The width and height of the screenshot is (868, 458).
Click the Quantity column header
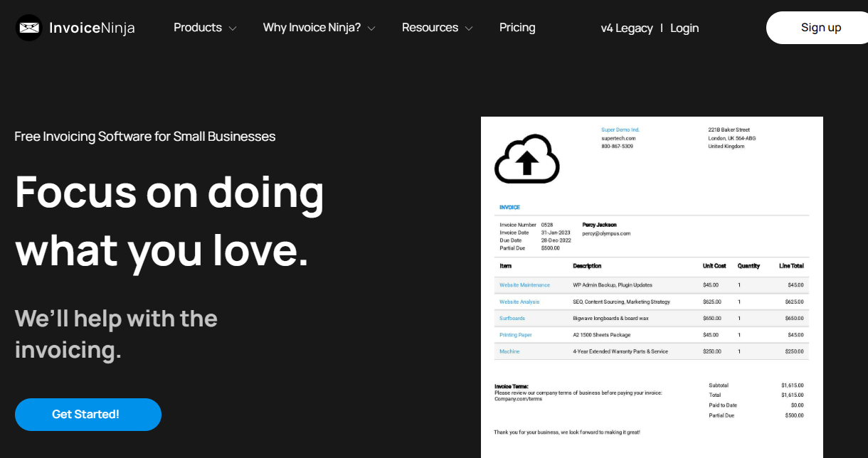coord(748,266)
